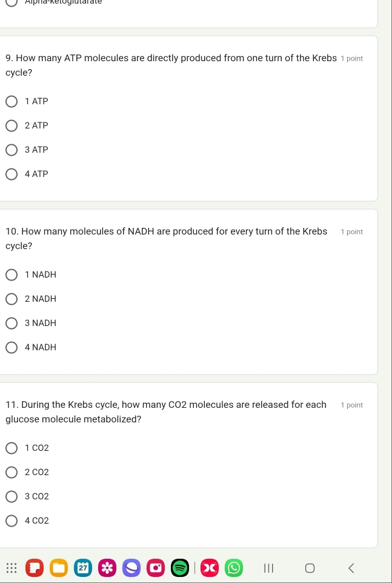The width and height of the screenshot is (392, 583).
Task: Open the Samsung Notes app
Action: click(35, 568)
